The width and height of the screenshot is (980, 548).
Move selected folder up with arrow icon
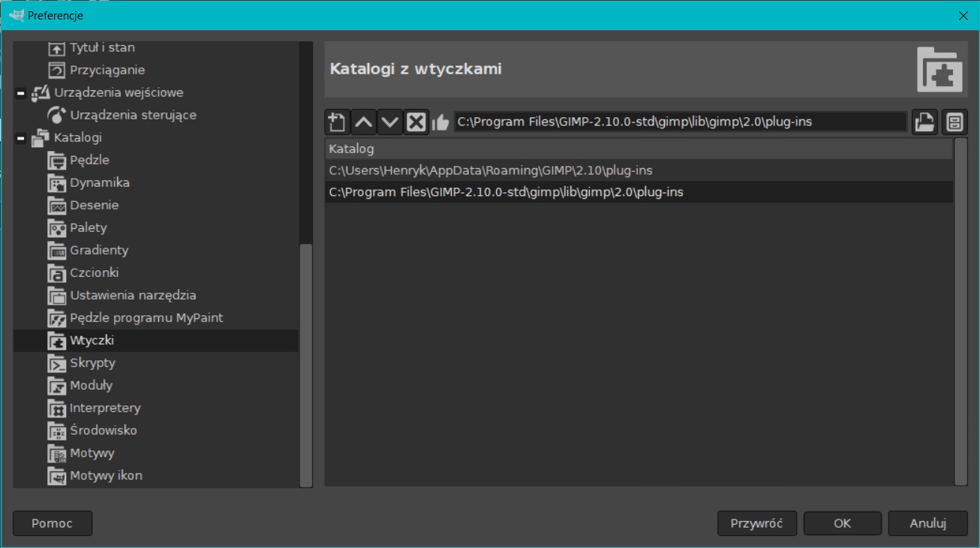[363, 122]
